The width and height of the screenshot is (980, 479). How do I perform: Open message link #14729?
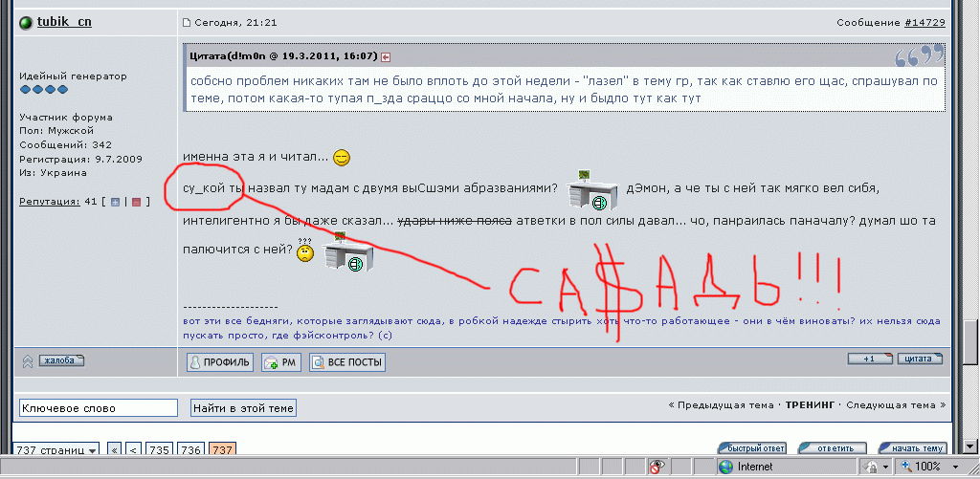tap(924, 22)
